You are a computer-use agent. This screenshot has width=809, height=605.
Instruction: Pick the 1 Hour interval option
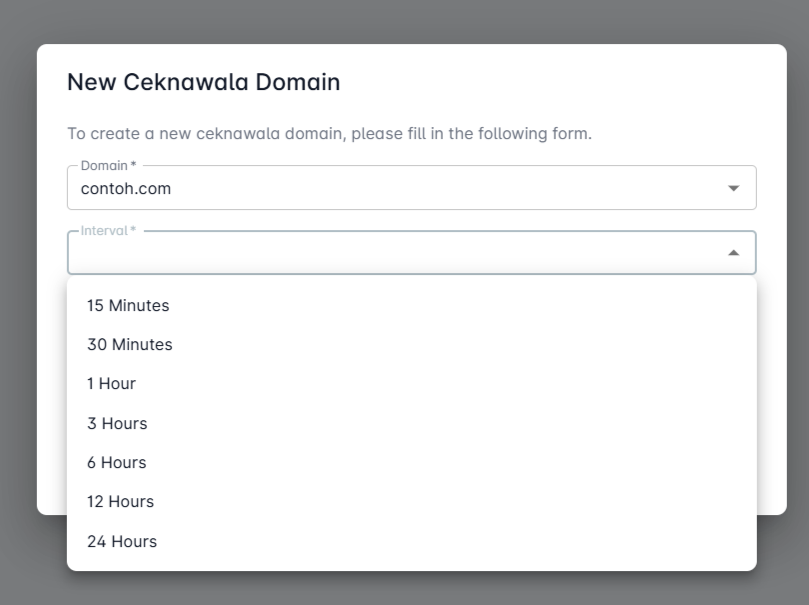pyautogui.click(x=111, y=384)
